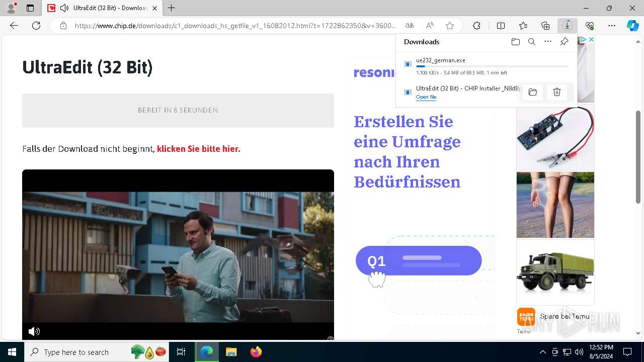Open the Favorites list
The width and height of the screenshot is (644, 362).
click(523, 26)
